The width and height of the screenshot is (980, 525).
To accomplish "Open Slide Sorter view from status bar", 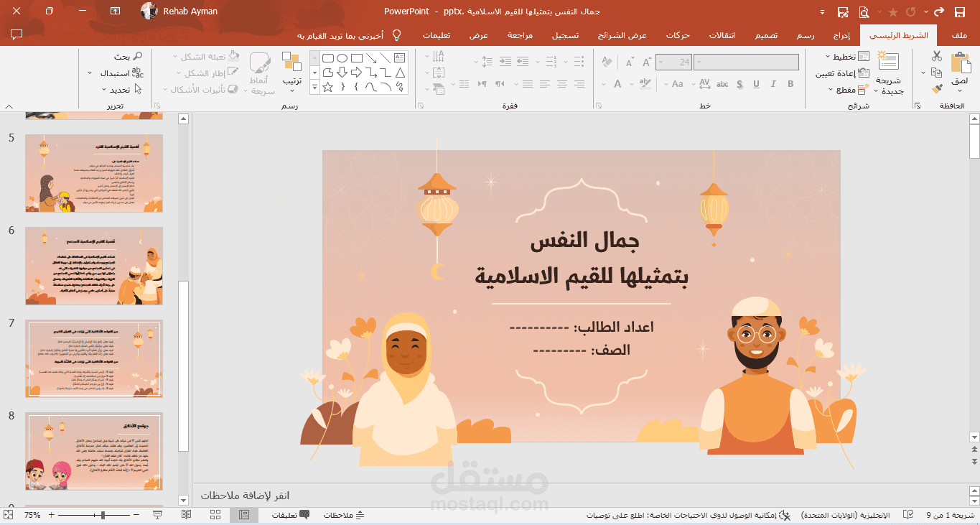I will point(215,515).
